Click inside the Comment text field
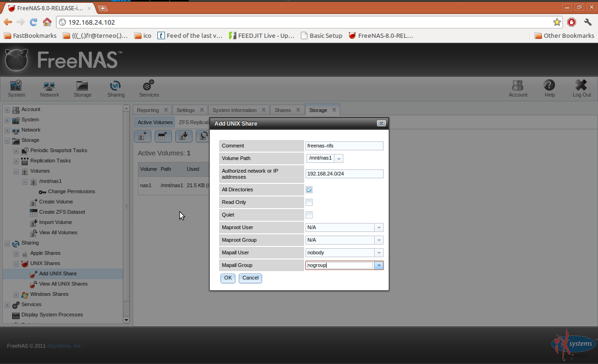The height and width of the screenshot is (364, 598). [x=344, y=146]
